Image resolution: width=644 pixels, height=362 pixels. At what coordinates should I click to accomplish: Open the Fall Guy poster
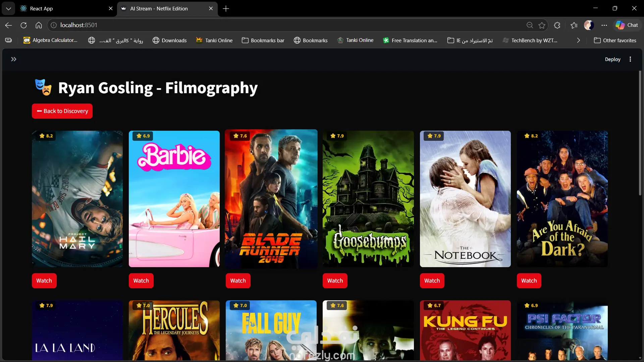(x=271, y=330)
